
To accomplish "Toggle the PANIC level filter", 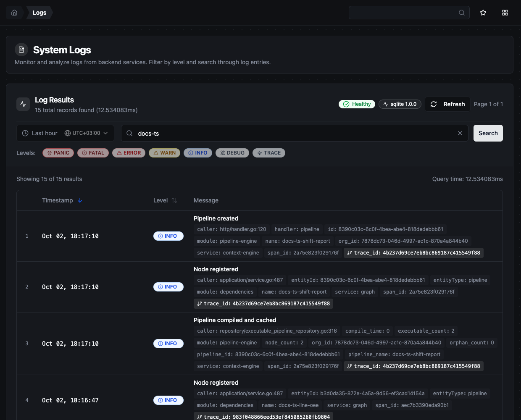I will [58, 153].
